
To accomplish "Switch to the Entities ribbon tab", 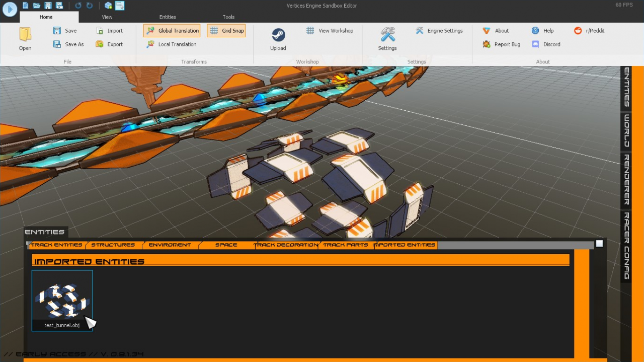I will [168, 17].
